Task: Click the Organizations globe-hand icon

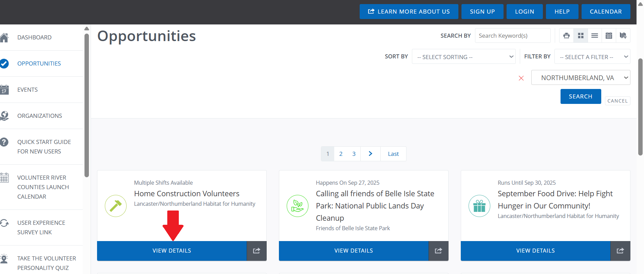Action: [4, 116]
